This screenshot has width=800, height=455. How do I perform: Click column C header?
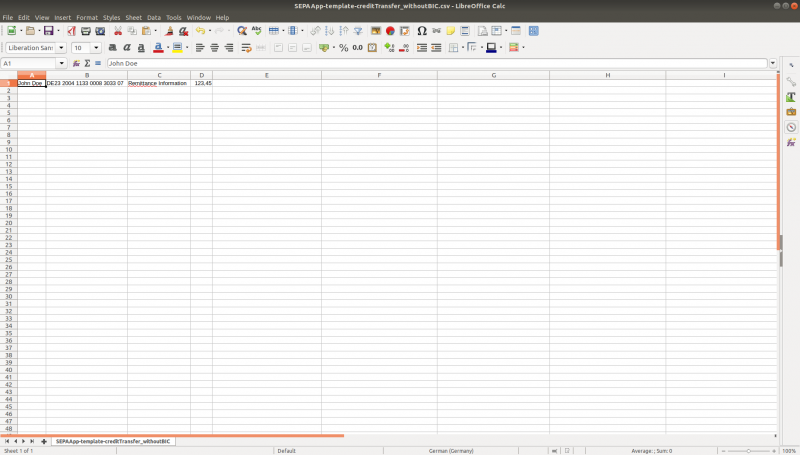click(159, 75)
